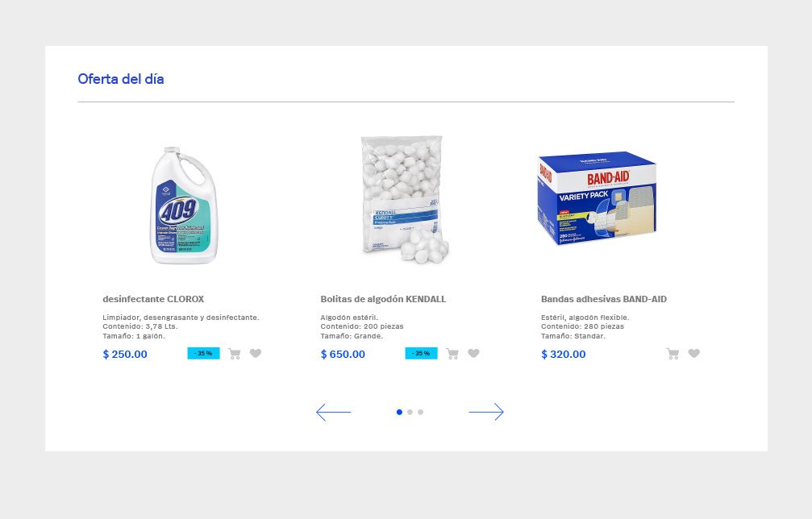
Task: Jump to the third carousel dot
Action: point(420,412)
